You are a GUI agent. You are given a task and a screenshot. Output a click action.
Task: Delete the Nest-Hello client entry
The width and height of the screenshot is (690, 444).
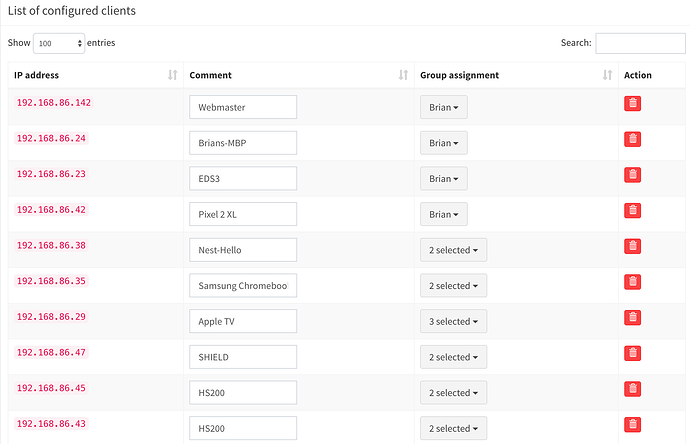tap(632, 246)
